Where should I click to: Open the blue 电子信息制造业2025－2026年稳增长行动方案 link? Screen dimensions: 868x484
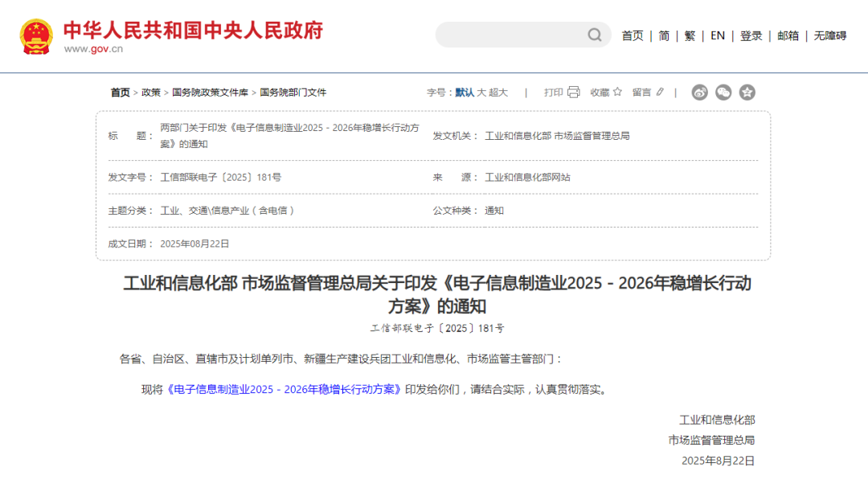284,389
